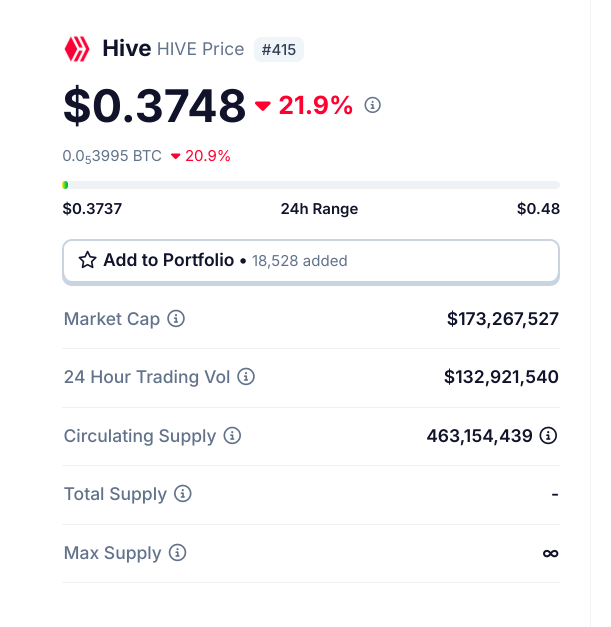The image size is (611, 627).
Task: Show the Market Cap info tooltip icon
Action: (176, 319)
